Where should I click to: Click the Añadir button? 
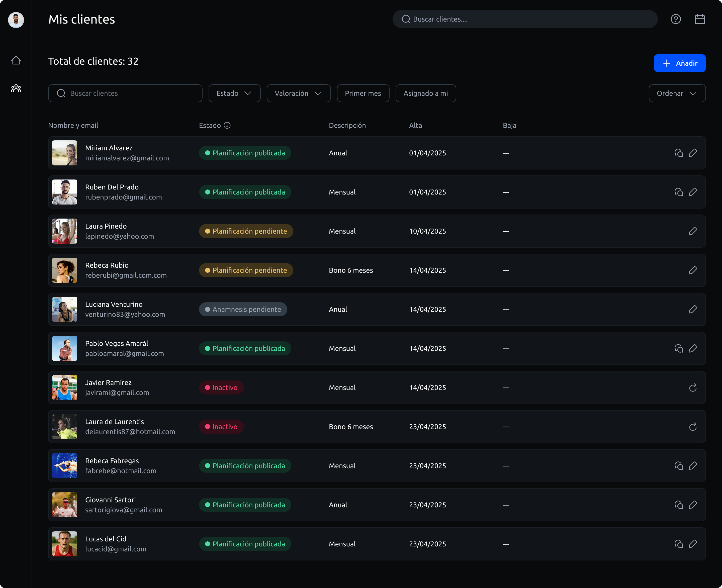(679, 63)
